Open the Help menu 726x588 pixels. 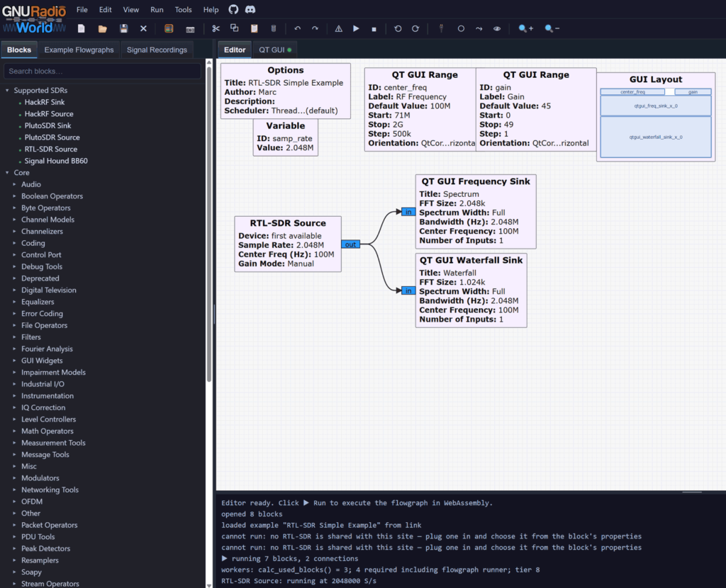click(x=211, y=10)
